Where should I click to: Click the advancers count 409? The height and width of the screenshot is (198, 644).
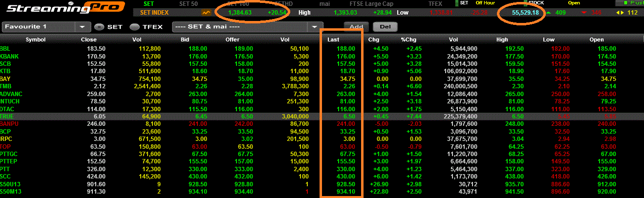coord(560,13)
